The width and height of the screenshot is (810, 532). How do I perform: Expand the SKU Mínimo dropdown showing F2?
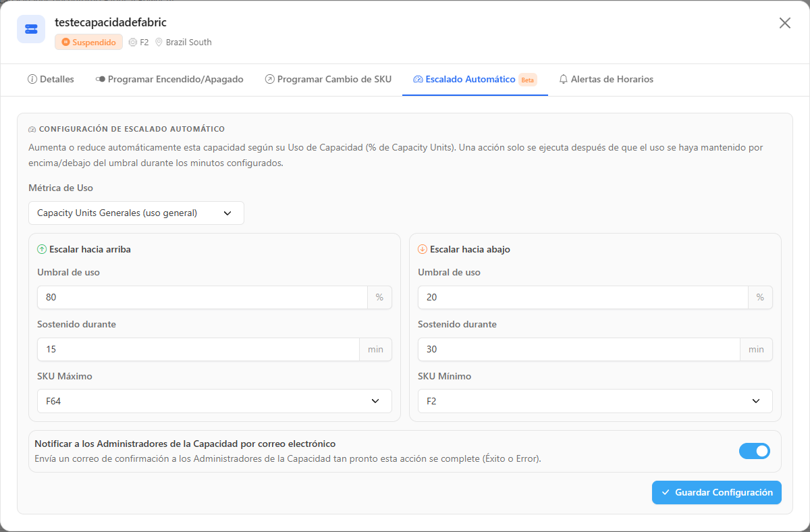point(595,401)
